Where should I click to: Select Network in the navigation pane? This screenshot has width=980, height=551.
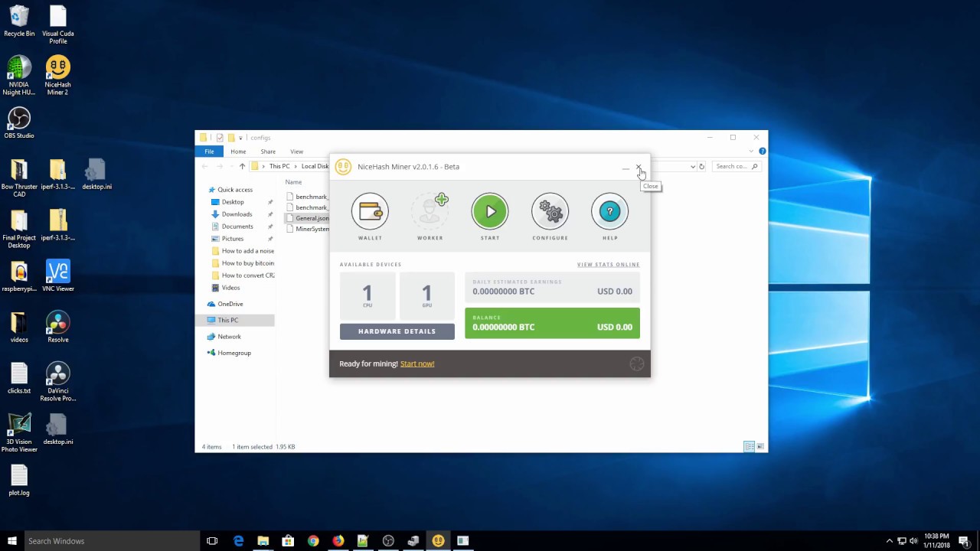tap(229, 337)
